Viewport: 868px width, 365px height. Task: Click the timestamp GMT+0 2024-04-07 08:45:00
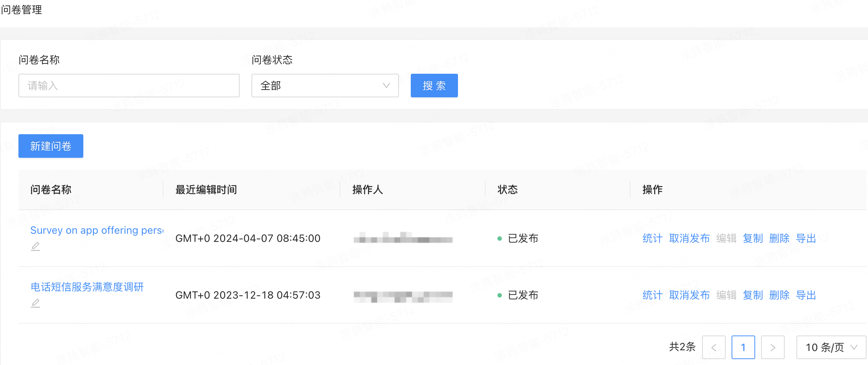[x=248, y=239]
